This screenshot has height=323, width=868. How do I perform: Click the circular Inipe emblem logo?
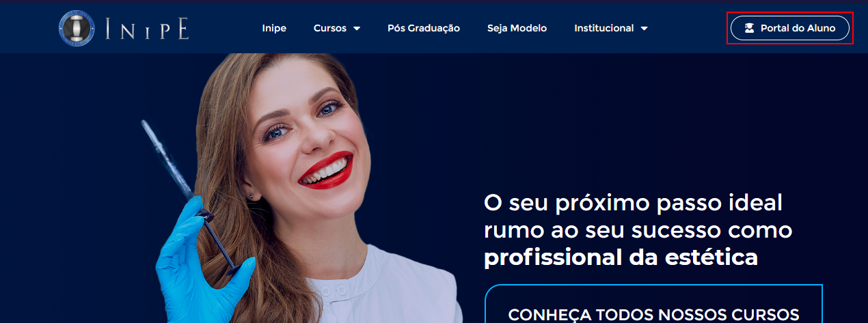[77, 28]
